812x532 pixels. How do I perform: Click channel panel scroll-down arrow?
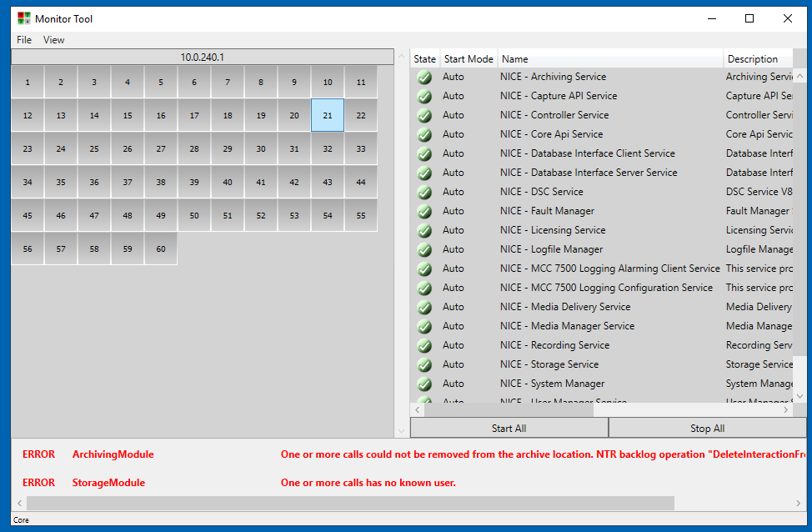click(x=401, y=431)
